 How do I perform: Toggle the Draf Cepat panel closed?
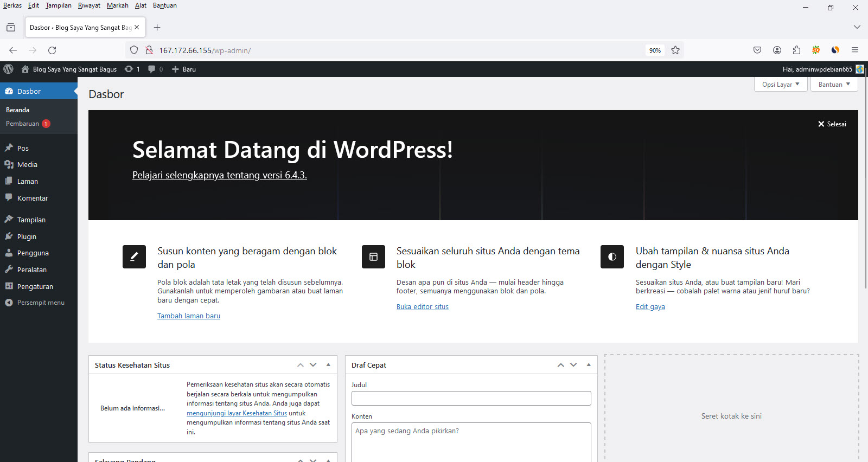point(589,365)
